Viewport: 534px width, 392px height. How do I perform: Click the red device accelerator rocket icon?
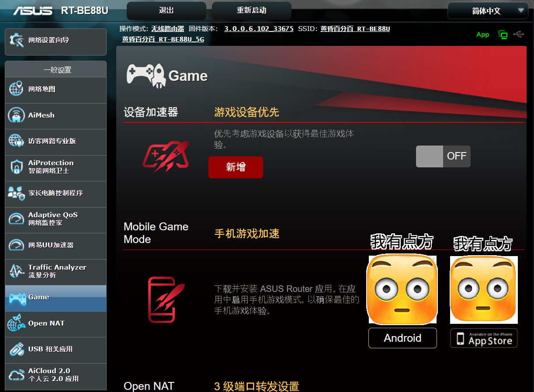coord(166,156)
